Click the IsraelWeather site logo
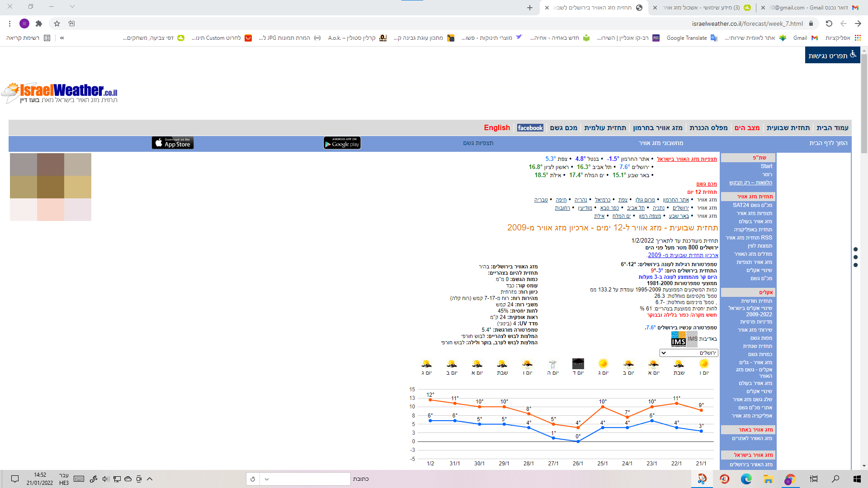Viewport: 868px width, 488px height. [x=61, y=93]
